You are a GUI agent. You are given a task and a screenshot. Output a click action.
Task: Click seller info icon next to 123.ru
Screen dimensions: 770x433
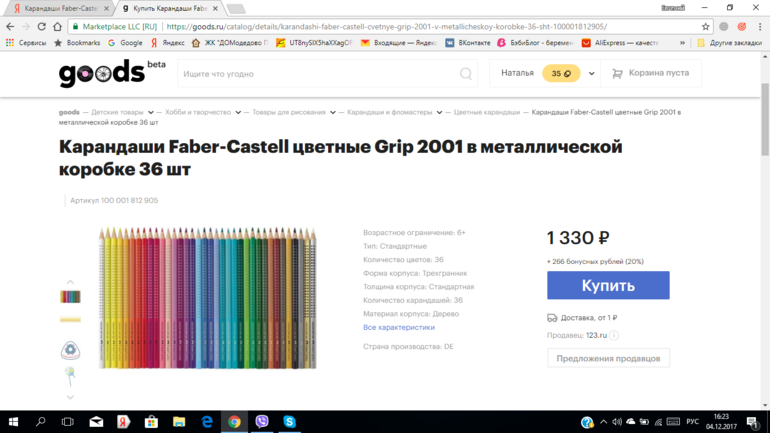click(x=614, y=336)
